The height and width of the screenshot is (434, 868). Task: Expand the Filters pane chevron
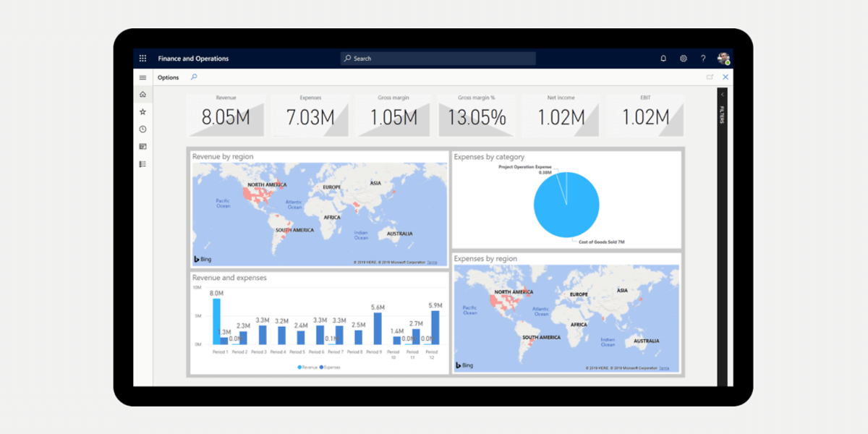(x=721, y=95)
